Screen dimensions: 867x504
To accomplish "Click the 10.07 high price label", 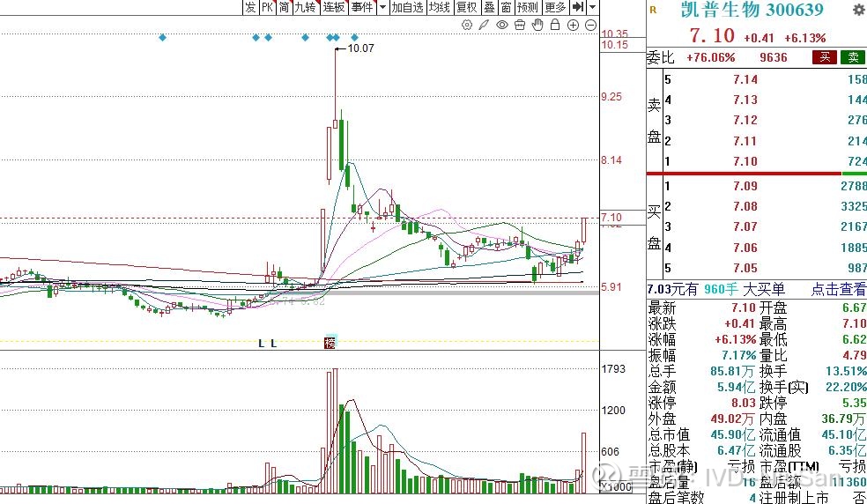I will (360, 48).
